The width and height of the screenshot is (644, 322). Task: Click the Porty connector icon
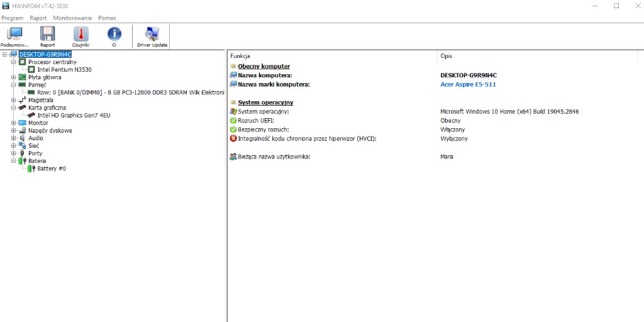[x=22, y=153]
